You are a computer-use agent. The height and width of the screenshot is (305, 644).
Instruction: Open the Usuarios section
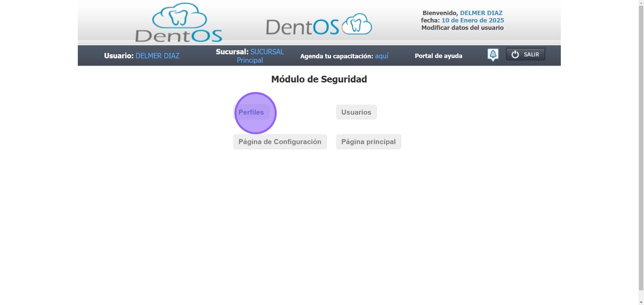[356, 112]
